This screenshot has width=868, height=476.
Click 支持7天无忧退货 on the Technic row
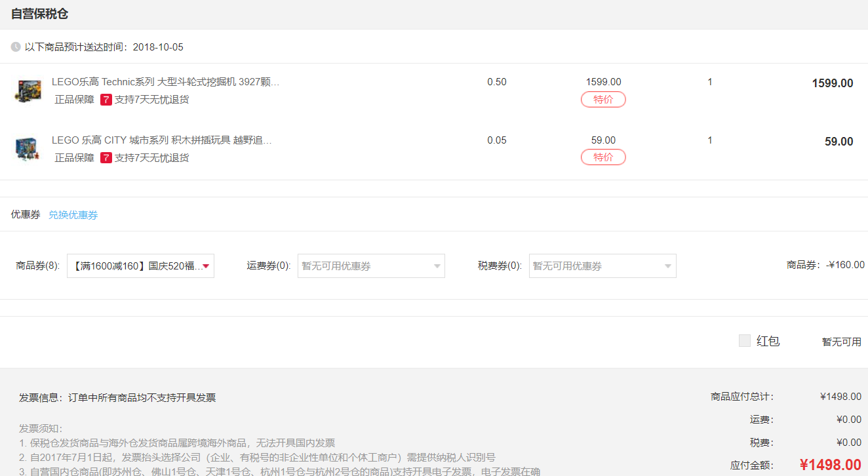[x=152, y=100]
